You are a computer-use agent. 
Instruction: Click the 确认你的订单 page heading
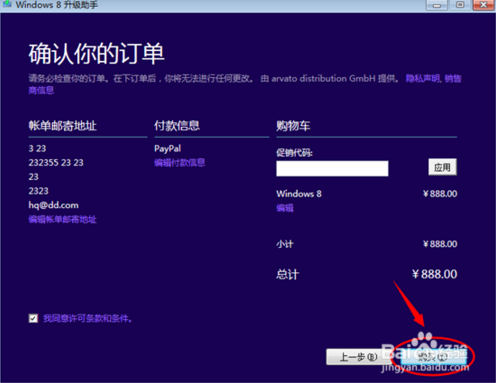pyautogui.click(x=96, y=54)
